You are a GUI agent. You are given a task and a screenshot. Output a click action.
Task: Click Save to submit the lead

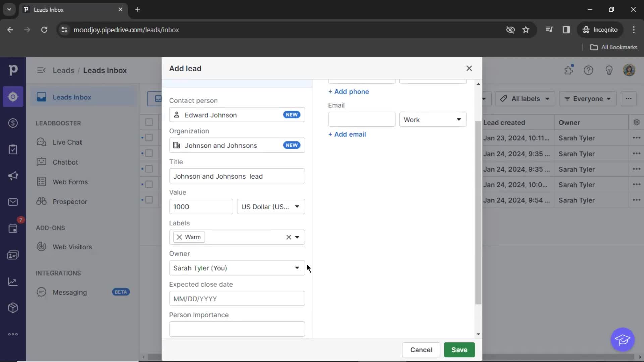coord(459,350)
